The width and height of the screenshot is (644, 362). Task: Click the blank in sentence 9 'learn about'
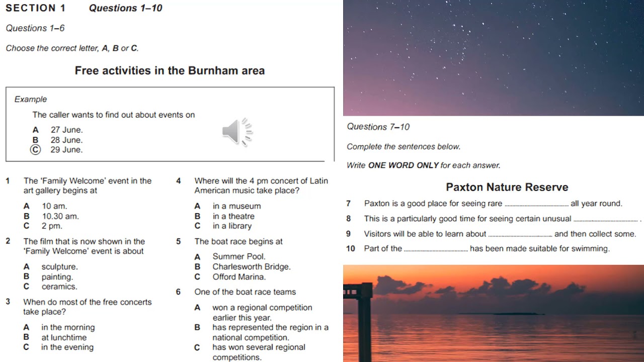(x=520, y=234)
